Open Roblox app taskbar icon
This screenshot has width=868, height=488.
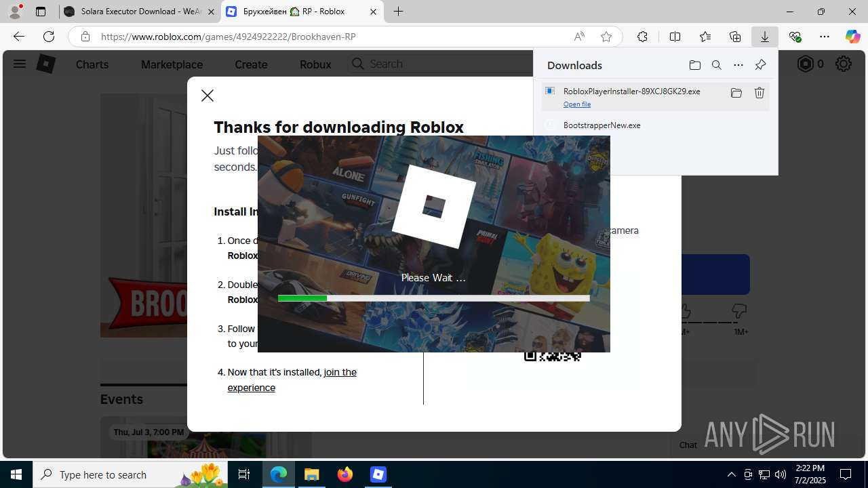378,474
